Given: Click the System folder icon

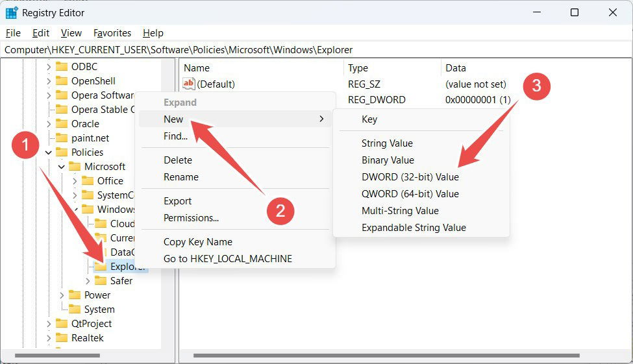Looking at the screenshot, I should tap(75, 309).
